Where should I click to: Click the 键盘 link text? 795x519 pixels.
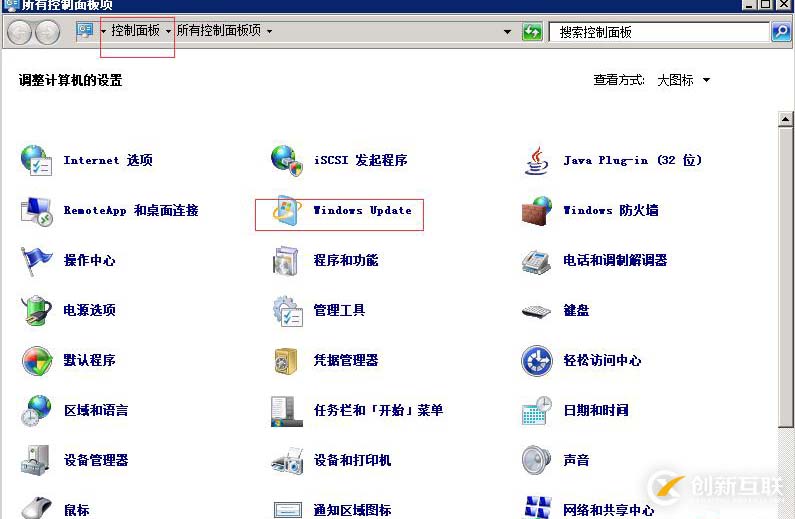[576, 310]
